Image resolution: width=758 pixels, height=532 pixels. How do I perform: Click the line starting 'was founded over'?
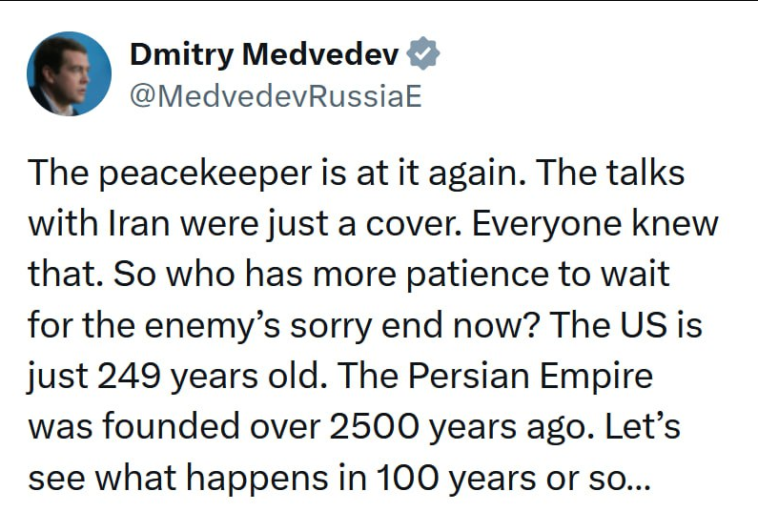tap(354, 426)
